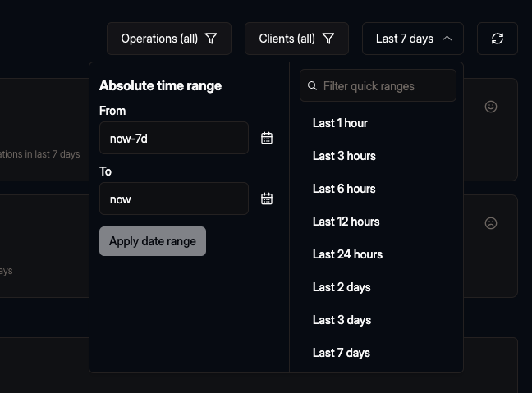
Task: Click the search magnifier icon in quick ranges
Action: [x=312, y=86]
